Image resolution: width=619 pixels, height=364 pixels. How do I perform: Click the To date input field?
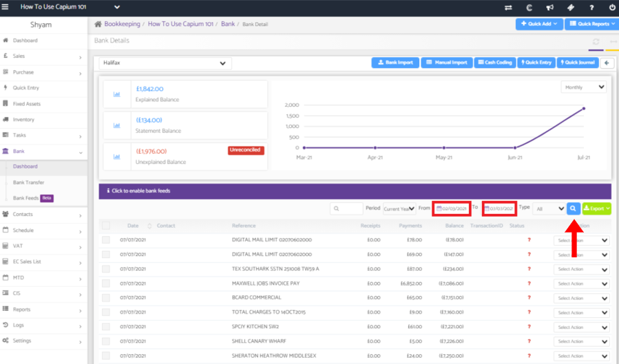[499, 208]
